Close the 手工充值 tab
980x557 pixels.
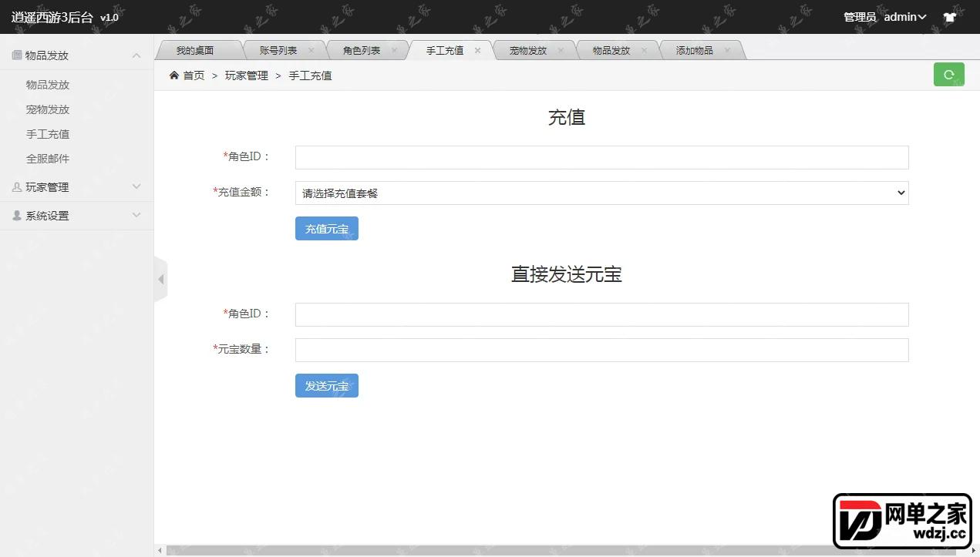click(477, 50)
